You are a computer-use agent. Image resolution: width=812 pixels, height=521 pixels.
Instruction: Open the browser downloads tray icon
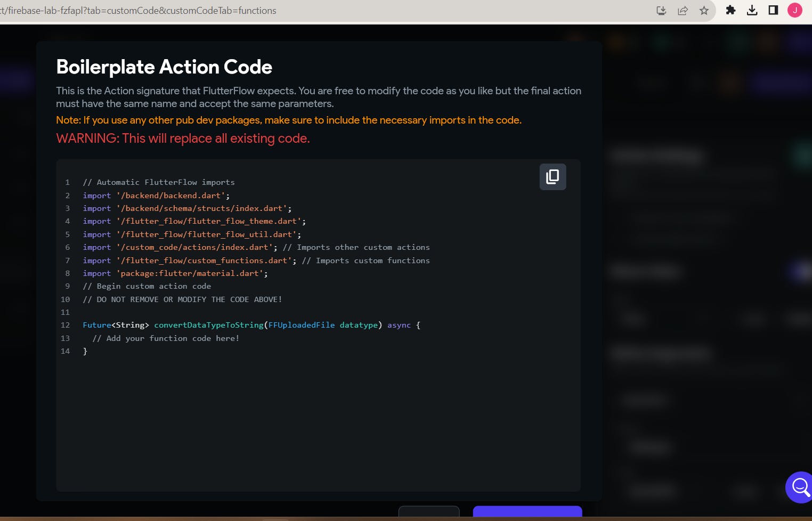(752, 10)
